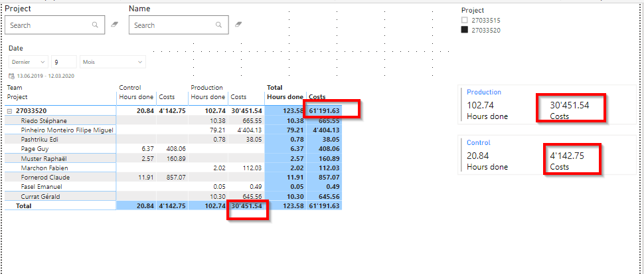The height and width of the screenshot is (274, 644).
Task: Select the Control card title
Action: [x=479, y=143]
